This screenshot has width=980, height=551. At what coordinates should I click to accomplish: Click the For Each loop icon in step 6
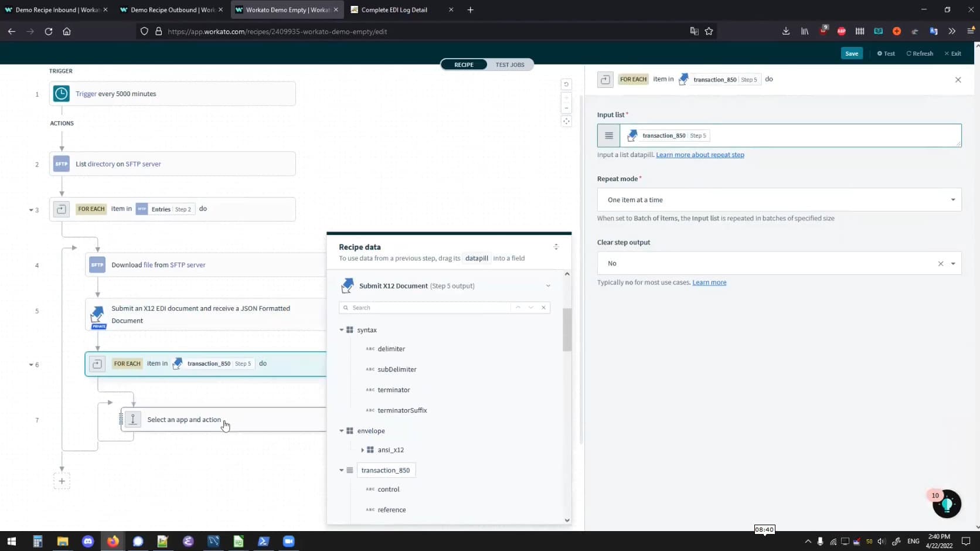tap(97, 364)
